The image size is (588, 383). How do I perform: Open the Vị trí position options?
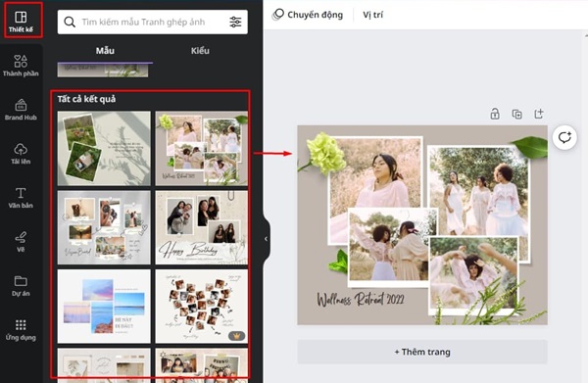pyautogui.click(x=372, y=15)
